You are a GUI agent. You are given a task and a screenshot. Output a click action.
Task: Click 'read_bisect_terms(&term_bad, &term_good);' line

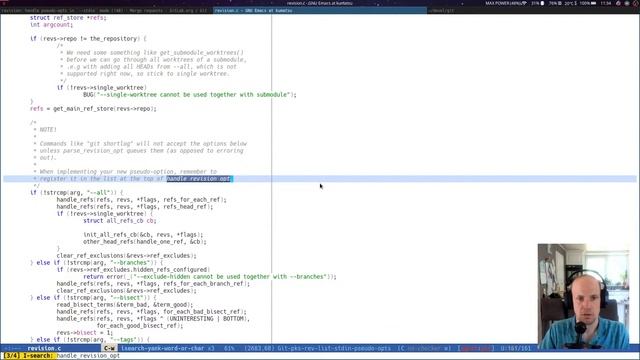(124, 304)
